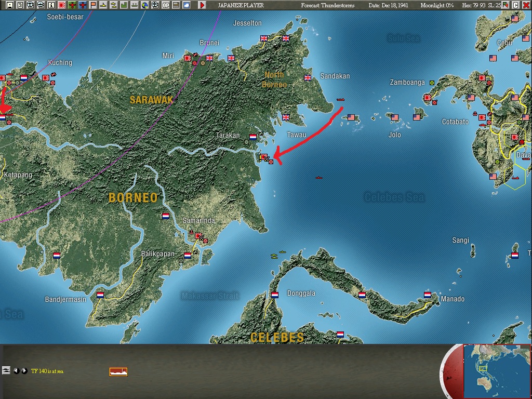Click the green-red flag icon at top right
Viewport: 532px width, 399px height.
(506, 5)
